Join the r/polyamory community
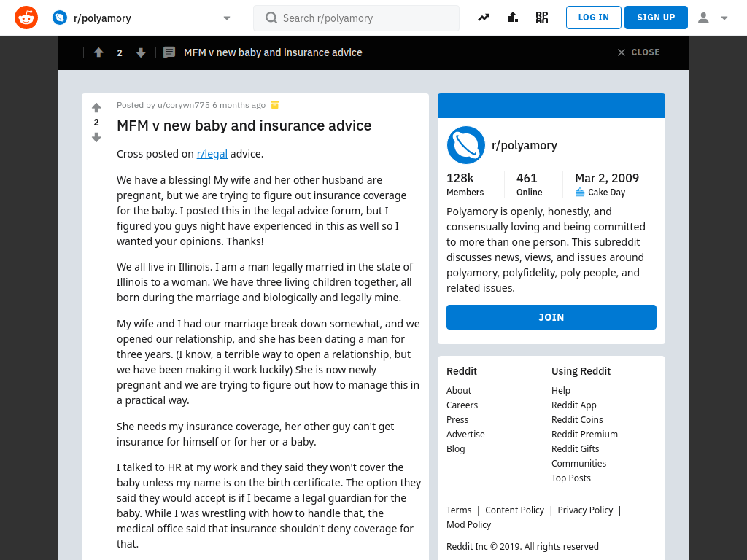Image resolution: width=747 pixels, height=560 pixels. (551, 317)
